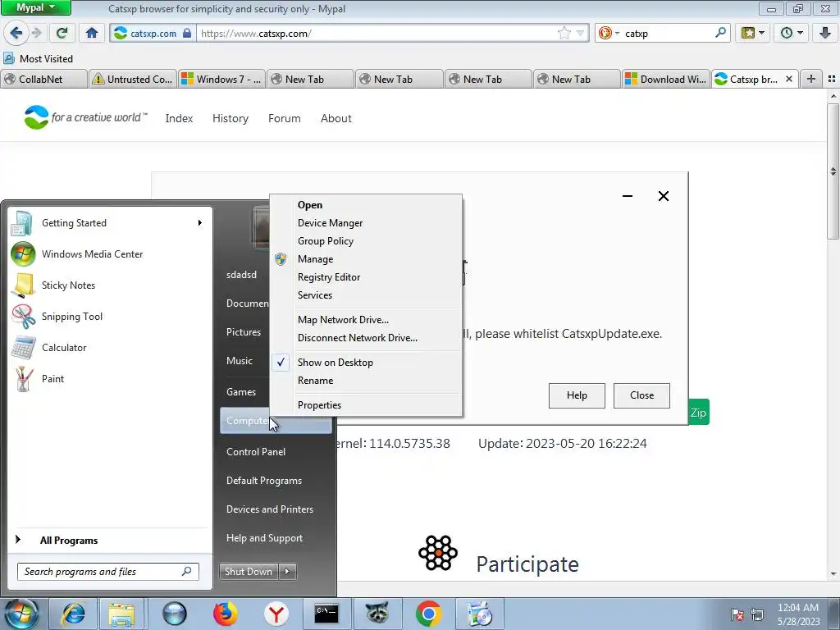
Task: Click the page vertical scrollbar
Action: tap(833, 171)
